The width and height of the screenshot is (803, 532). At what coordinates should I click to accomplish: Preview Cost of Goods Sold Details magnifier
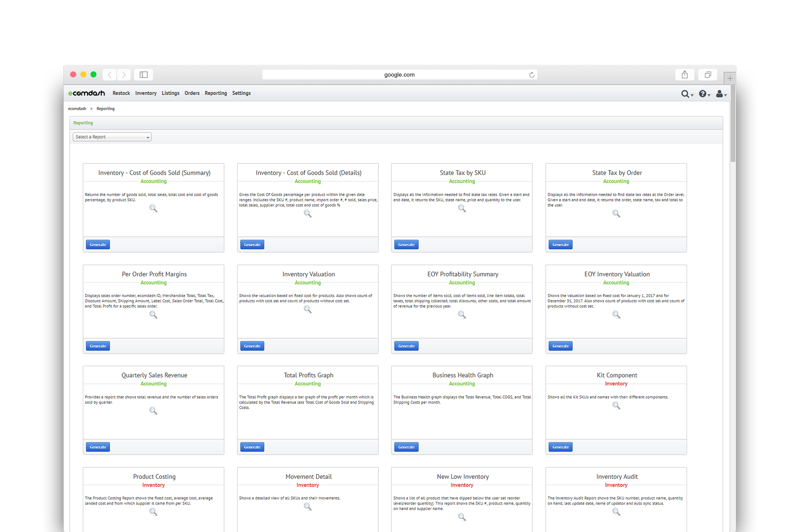308,214
